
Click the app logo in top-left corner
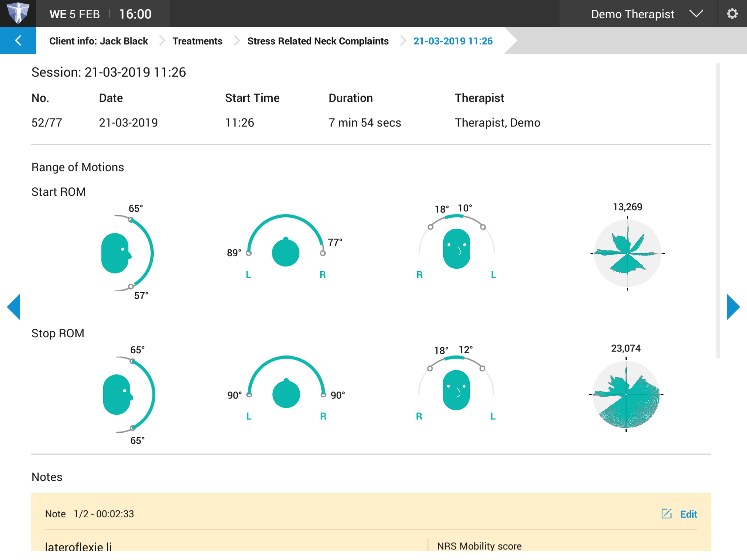18,13
